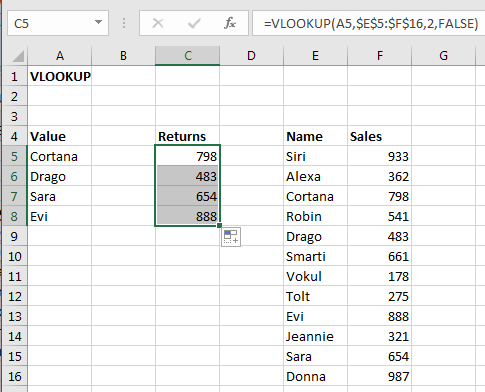485x392 pixels.
Task: Select Sales value 933
Action: 380,156
